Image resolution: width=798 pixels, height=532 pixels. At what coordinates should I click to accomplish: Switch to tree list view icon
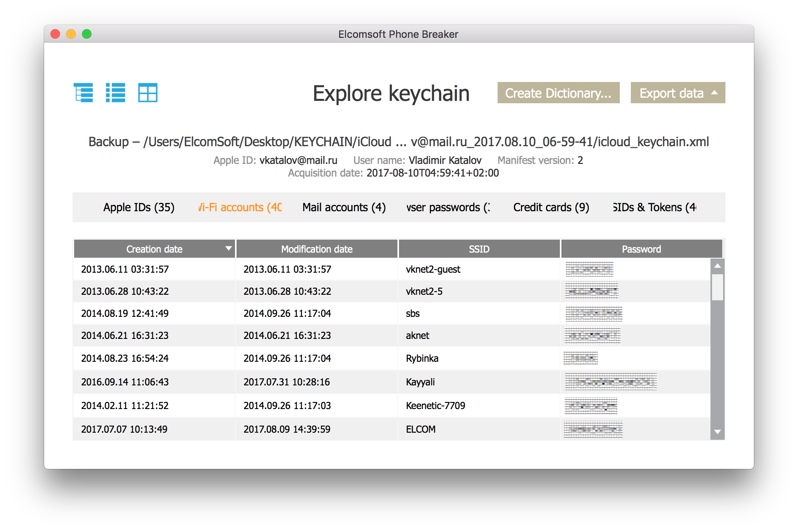[x=84, y=93]
